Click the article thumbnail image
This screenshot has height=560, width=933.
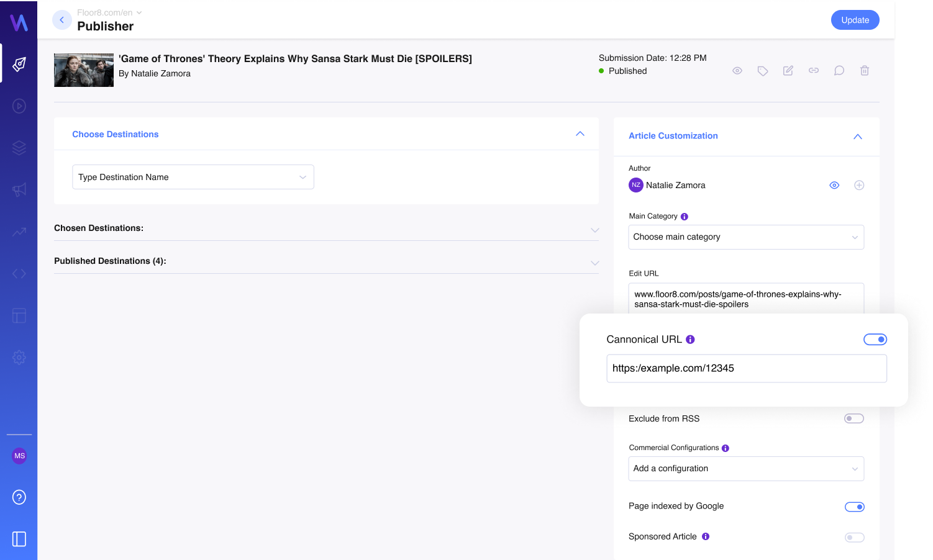point(84,70)
